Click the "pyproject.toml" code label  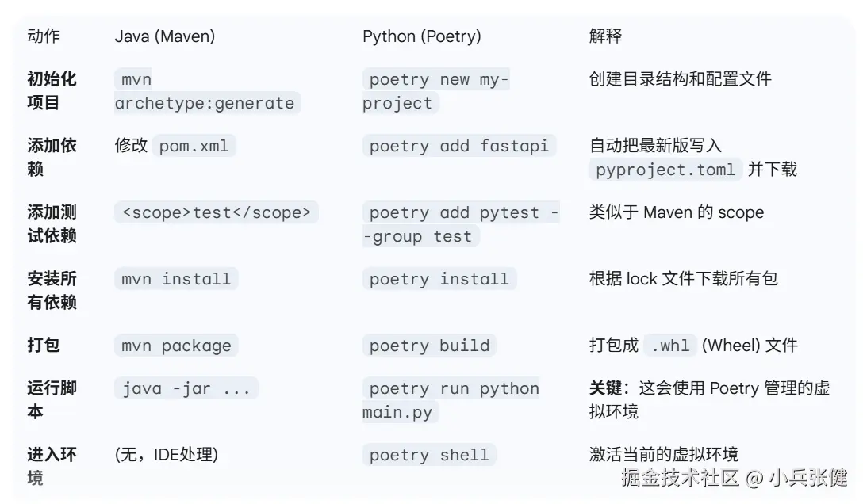(x=665, y=170)
